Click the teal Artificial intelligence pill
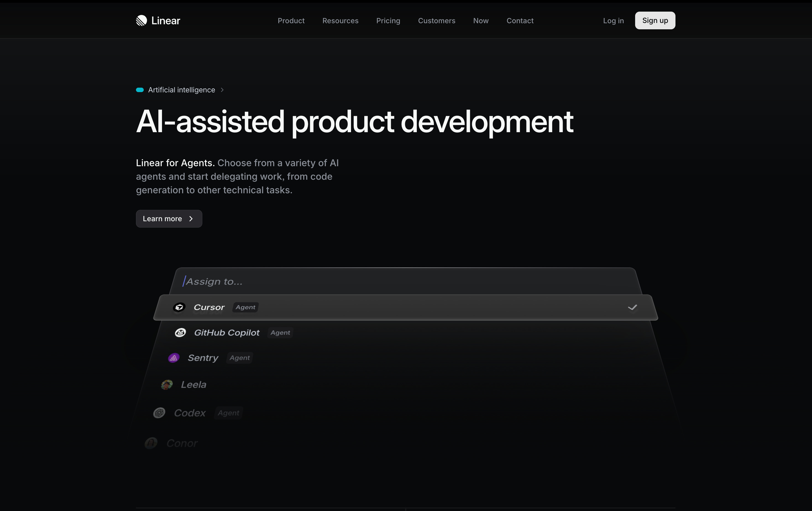This screenshot has width=812, height=511. tap(140, 90)
